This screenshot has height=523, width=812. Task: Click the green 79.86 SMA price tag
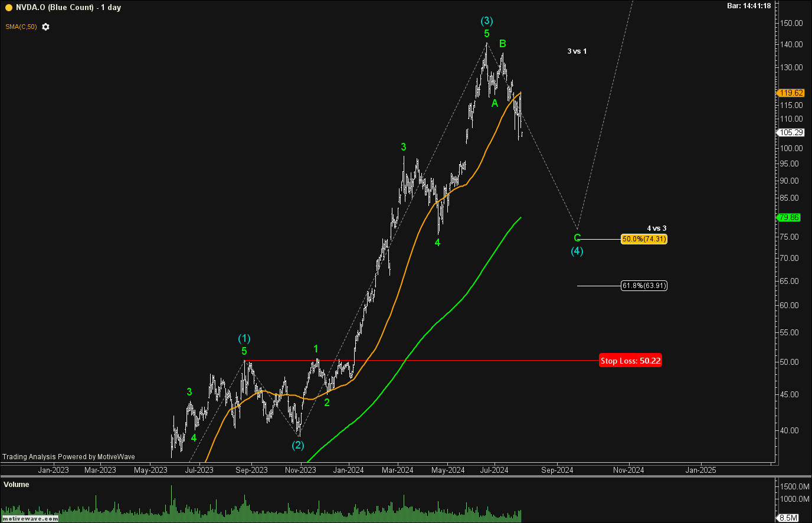(789, 217)
